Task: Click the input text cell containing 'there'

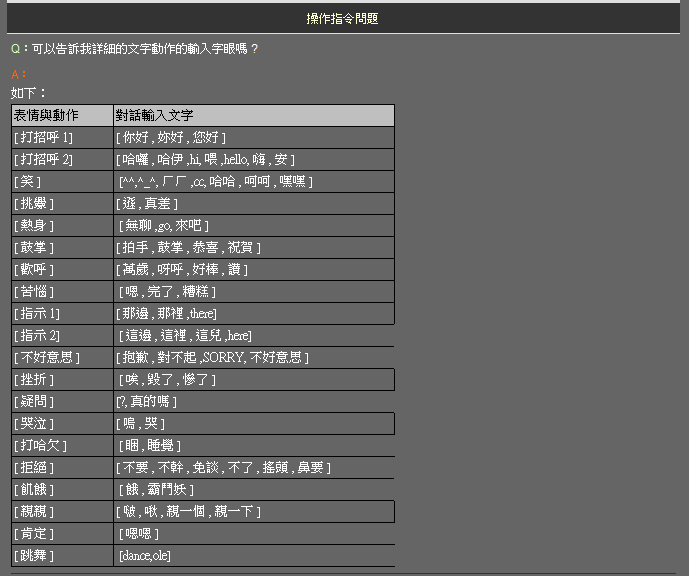Action: click(254, 314)
